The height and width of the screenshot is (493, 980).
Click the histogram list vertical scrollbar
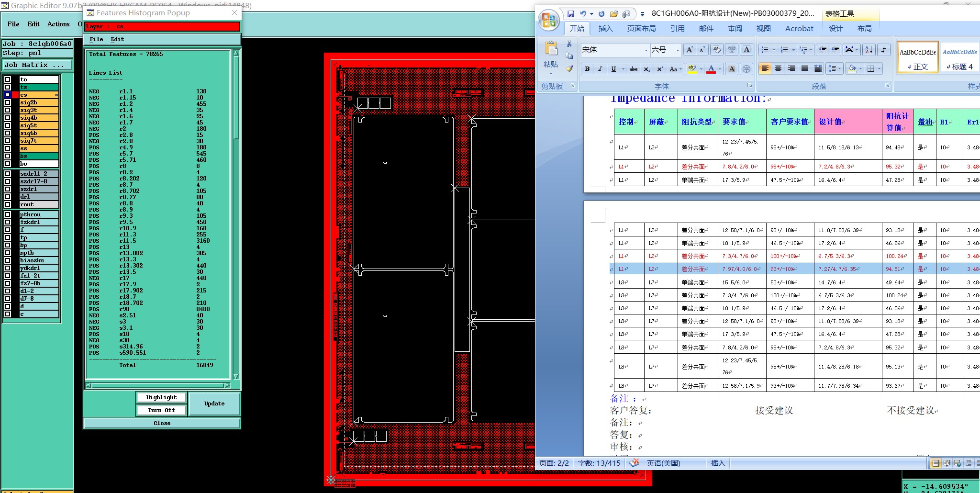(236, 215)
